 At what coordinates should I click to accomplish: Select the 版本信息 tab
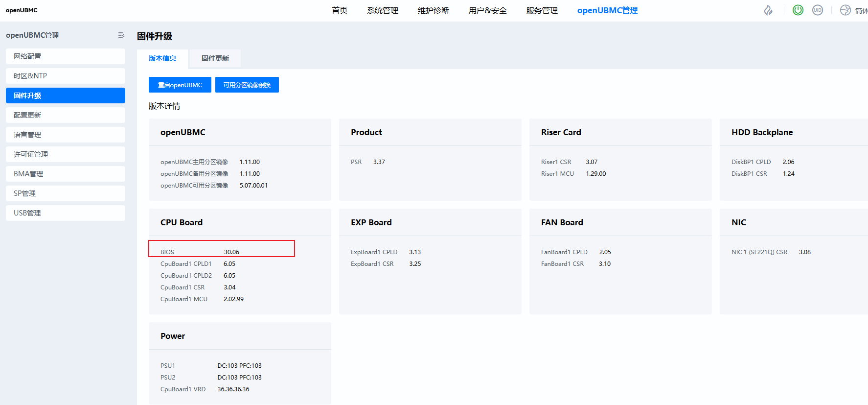click(x=162, y=58)
